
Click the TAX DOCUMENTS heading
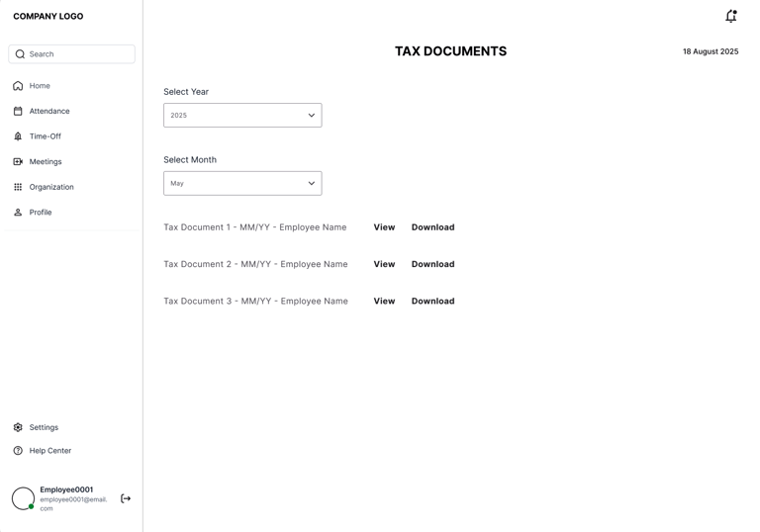451,51
